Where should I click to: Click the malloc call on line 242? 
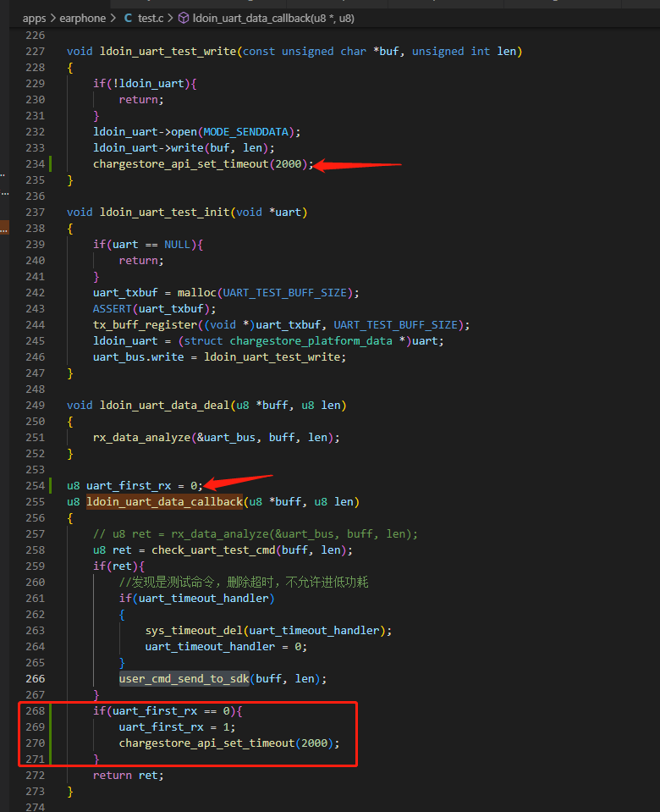(196, 293)
